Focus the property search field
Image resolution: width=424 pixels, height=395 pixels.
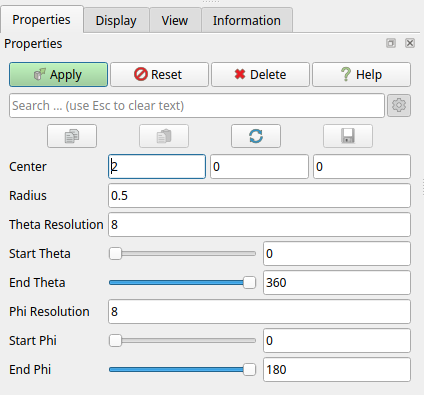click(197, 106)
